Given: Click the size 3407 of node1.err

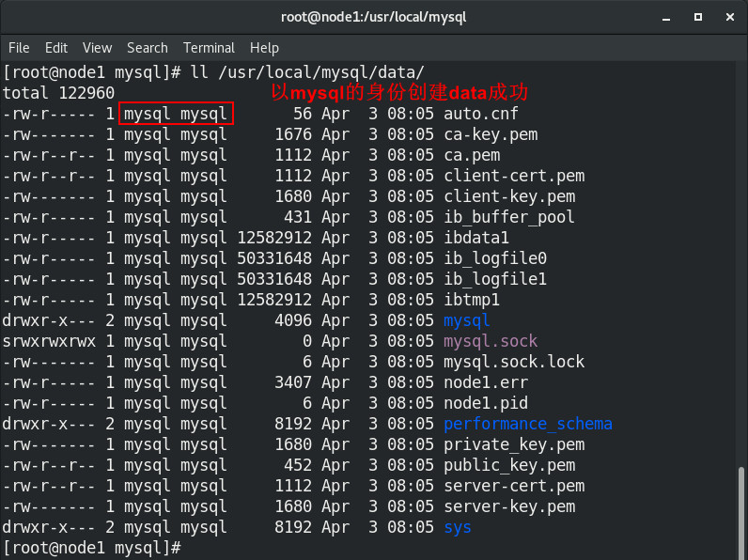Looking at the screenshot, I should [x=293, y=382].
